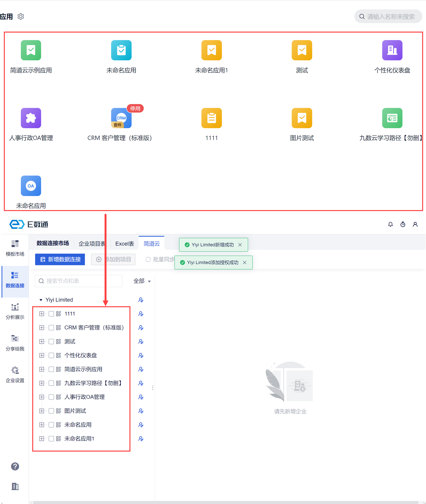Screen dimensions: 426x504
Task: Tick the checkbox for 测试
Action: coord(51,341)
